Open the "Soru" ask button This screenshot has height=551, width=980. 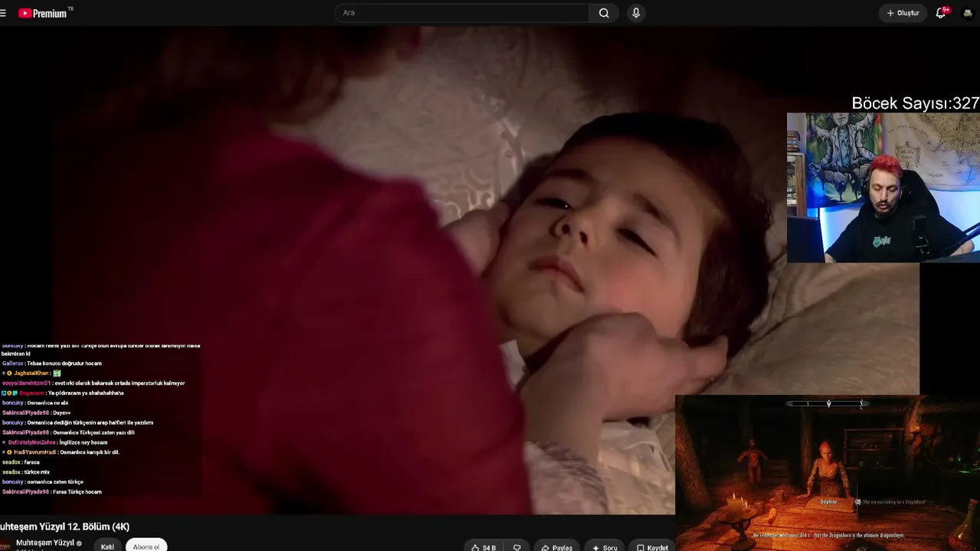[x=605, y=547]
